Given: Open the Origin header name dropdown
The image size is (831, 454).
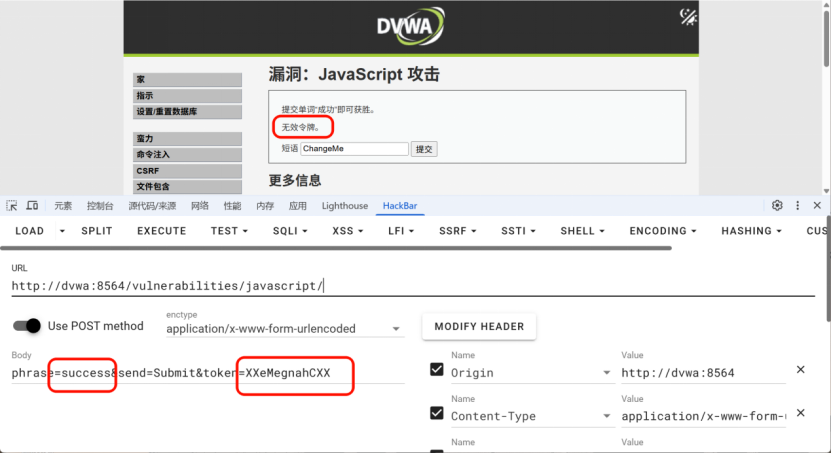Looking at the screenshot, I should click(606, 373).
